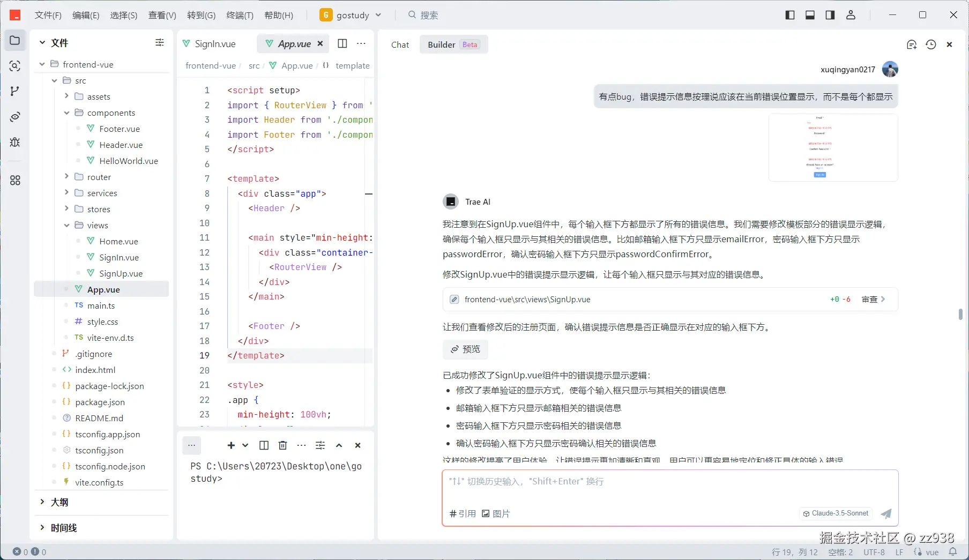The width and height of the screenshot is (969, 560).
Task: Open chat history clock icon
Action: [x=931, y=44]
